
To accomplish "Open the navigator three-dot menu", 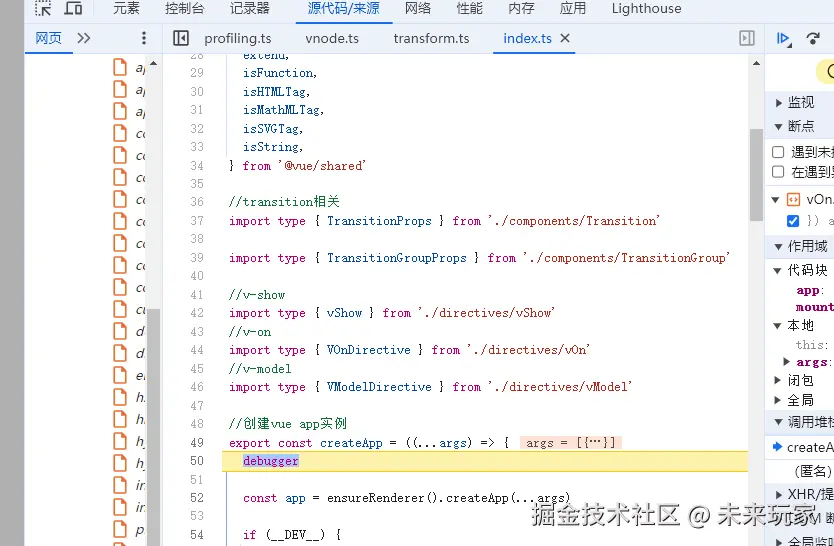I will (x=144, y=38).
